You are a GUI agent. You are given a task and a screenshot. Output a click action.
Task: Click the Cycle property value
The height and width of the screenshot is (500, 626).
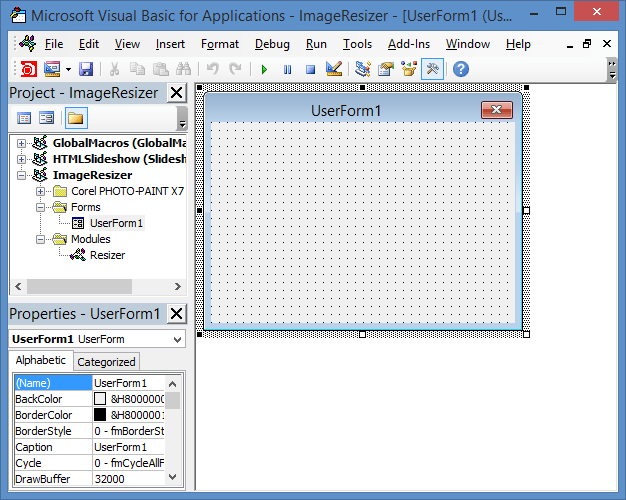click(129, 463)
